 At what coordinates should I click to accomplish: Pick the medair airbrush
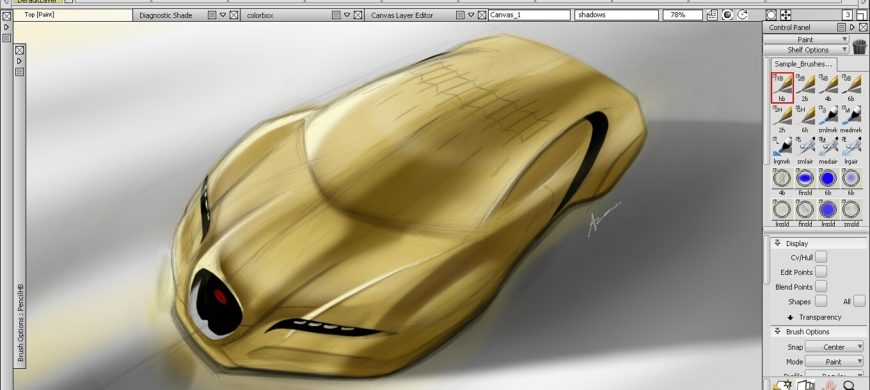pos(828,150)
